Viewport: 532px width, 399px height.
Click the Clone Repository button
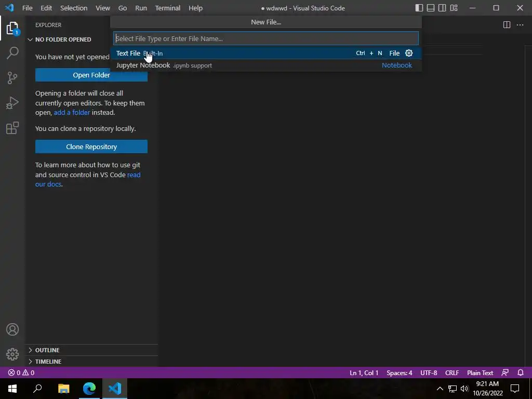point(91,147)
